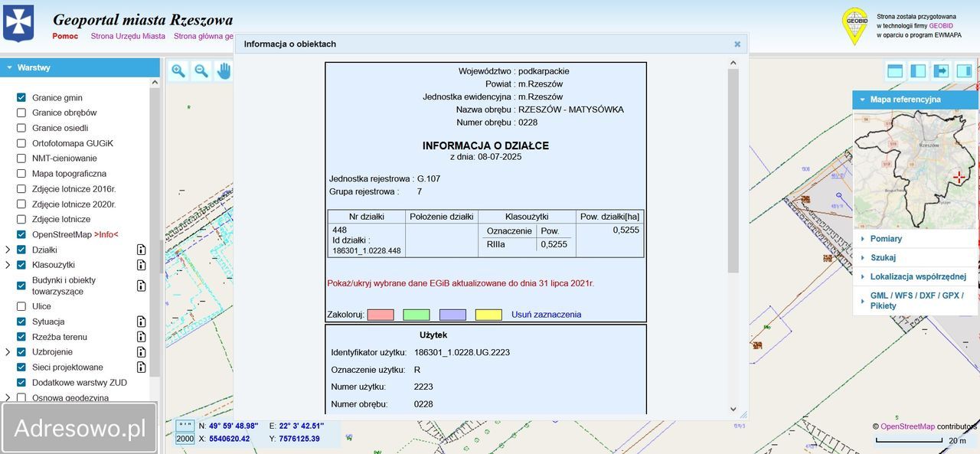Viewport: 980px width, 454px height.
Task: Open info document icon for Uzbrojenie layer
Action: [x=141, y=352]
